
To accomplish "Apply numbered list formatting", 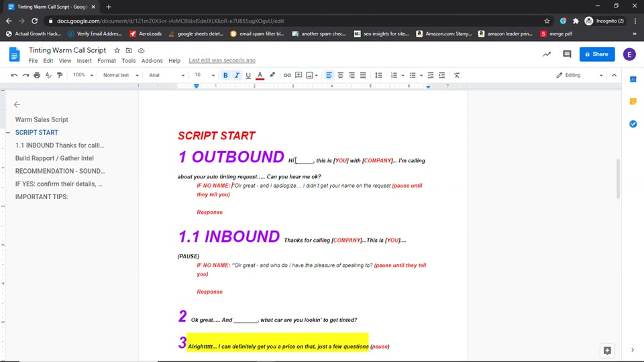I will tap(394, 75).
